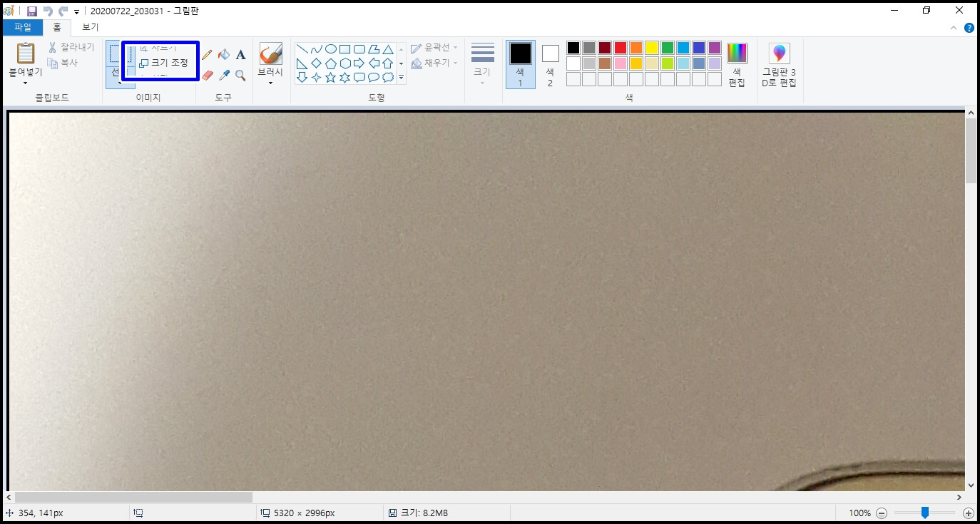
Task: Switch to the 홈 tab
Action: click(57, 27)
